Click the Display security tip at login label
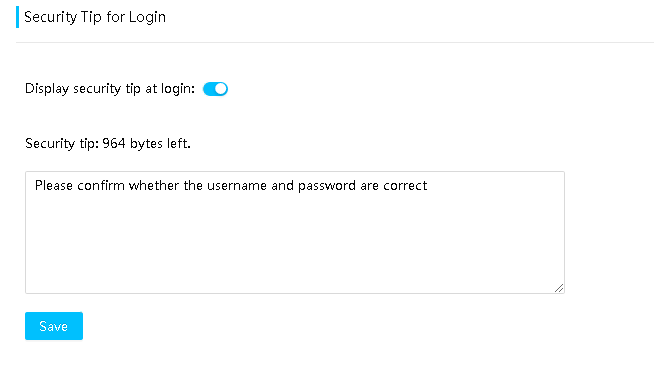The height and width of the screenshot is (375, 654). pyautogui.click(x=110, y=89)
